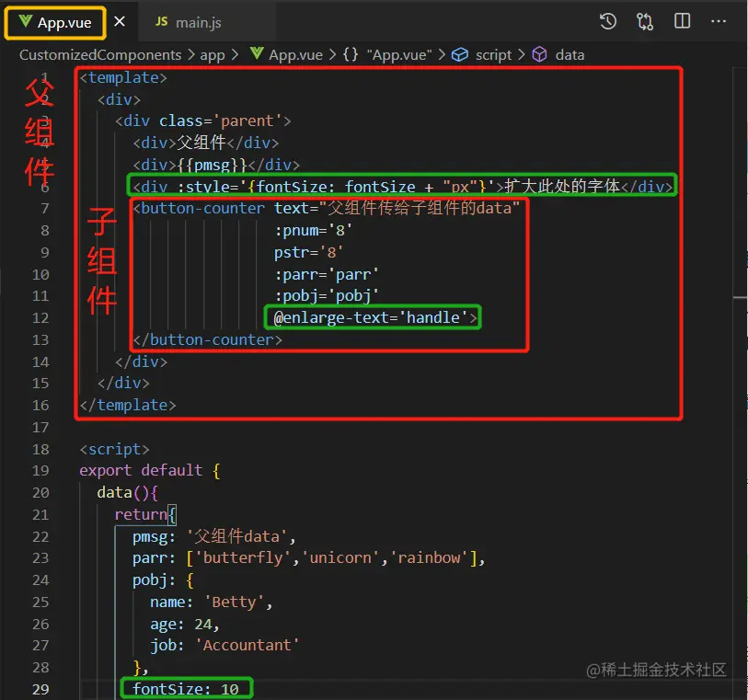Select CustomizedComponents in the breadcrumb
This screenshot has height=700, width=748.
[x=100, y=55]
